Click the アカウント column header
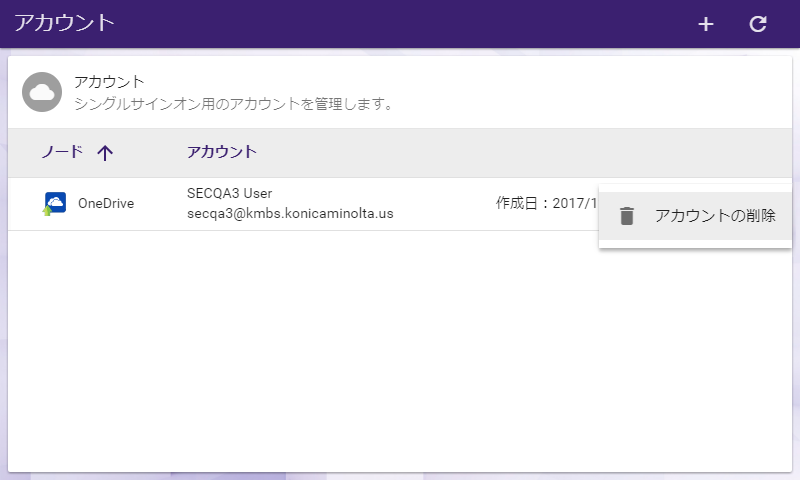This screenshot has height=480, width=800. coord(222,152)
